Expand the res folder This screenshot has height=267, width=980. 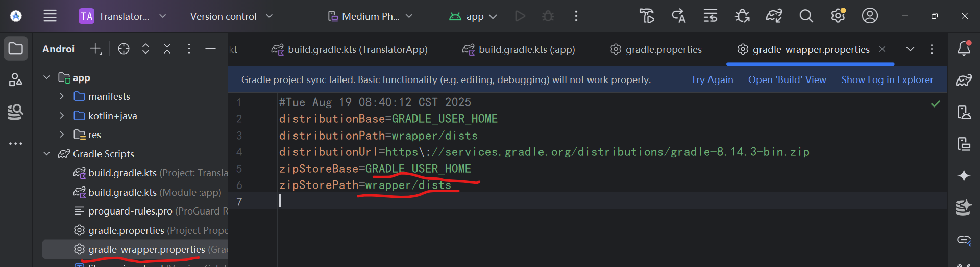(x=62, y=135)
